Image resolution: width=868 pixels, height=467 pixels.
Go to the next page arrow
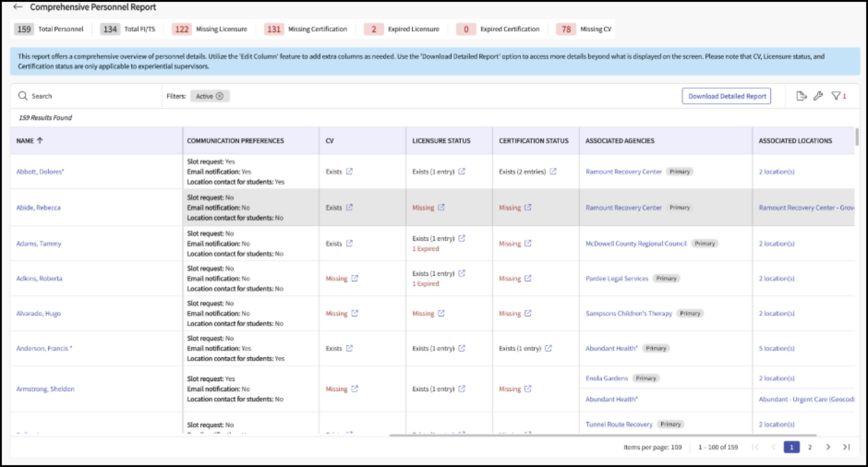click(828, 447)
